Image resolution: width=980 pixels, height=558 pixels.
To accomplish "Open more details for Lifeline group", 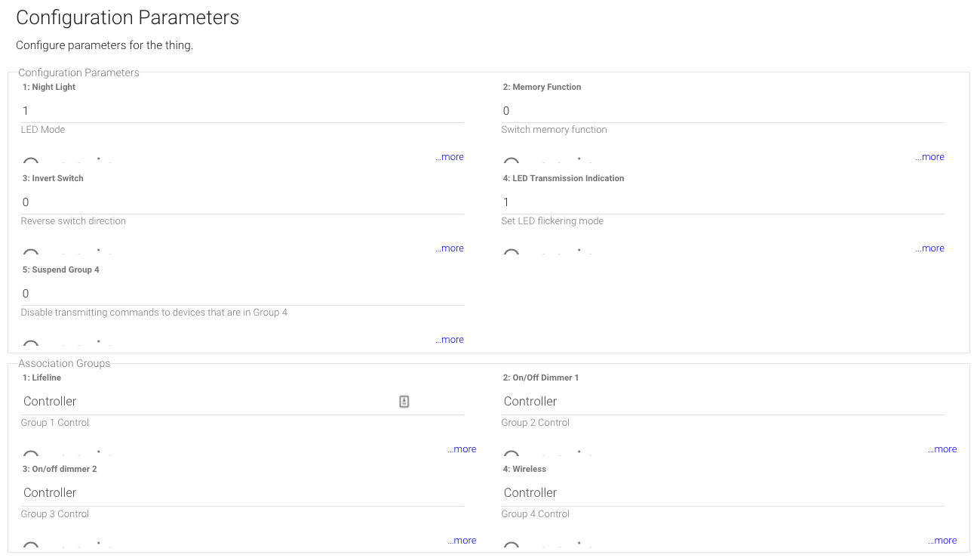I will (462, 449).
